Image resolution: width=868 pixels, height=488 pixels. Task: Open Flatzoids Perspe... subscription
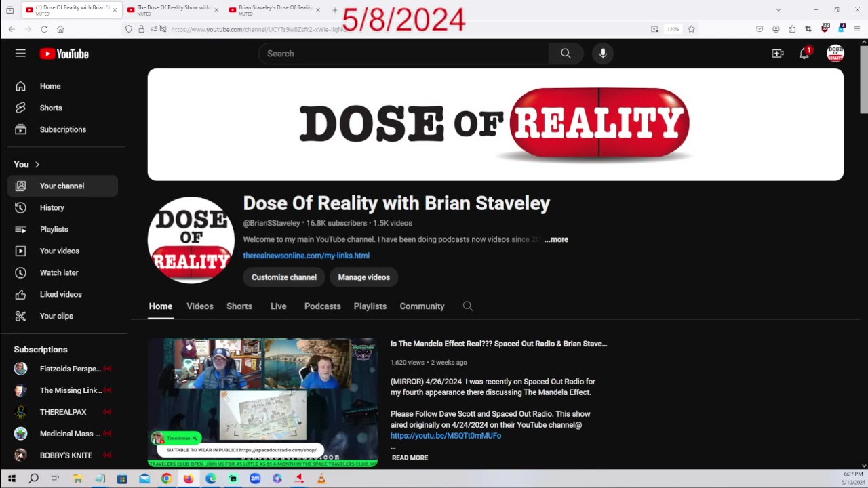62,369
